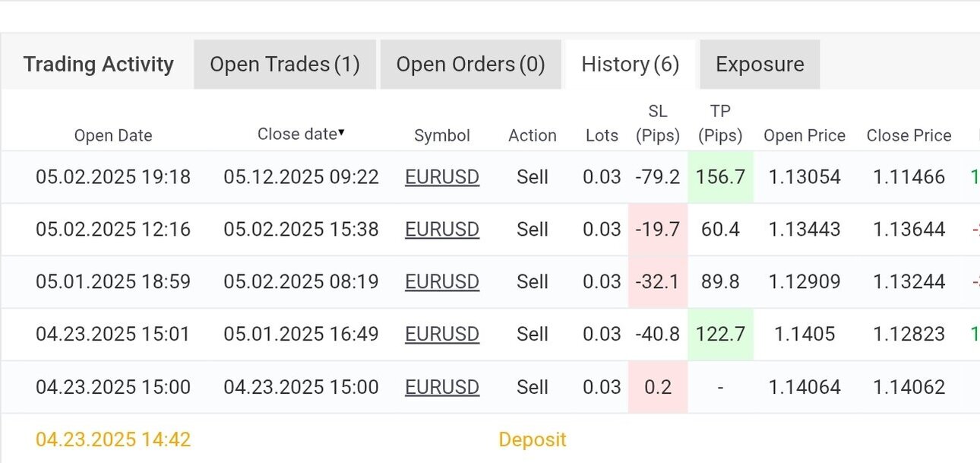
Task: Click the green 156.7 TP cell
Action: [x=720, y=177]
